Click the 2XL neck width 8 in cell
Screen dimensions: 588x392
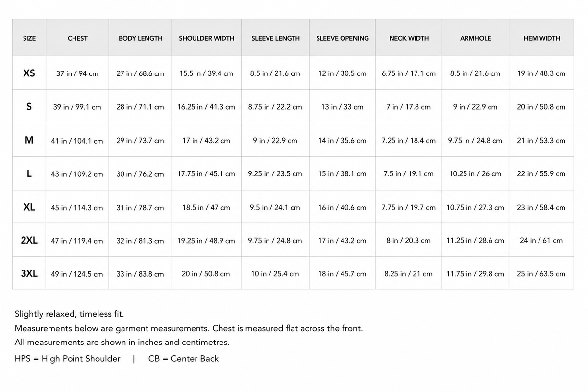coord(409,241)
